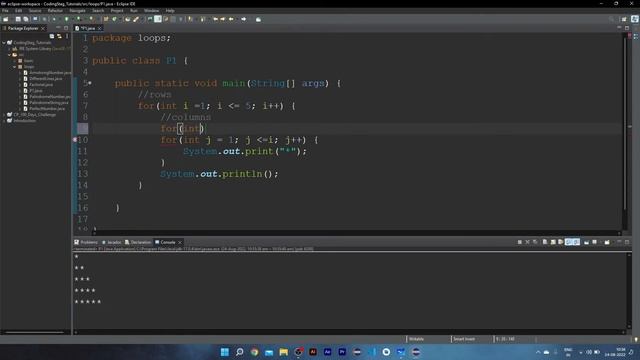Screen dimensions: 640x360
Task: Open the Run menu
Action: pyautogui.click(x=134, y=11)
